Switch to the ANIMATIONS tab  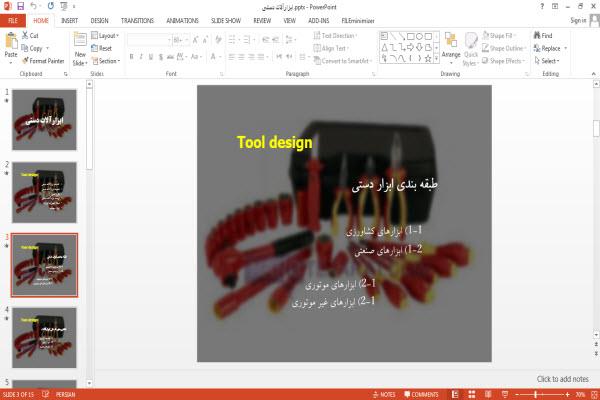coord(183,21)
